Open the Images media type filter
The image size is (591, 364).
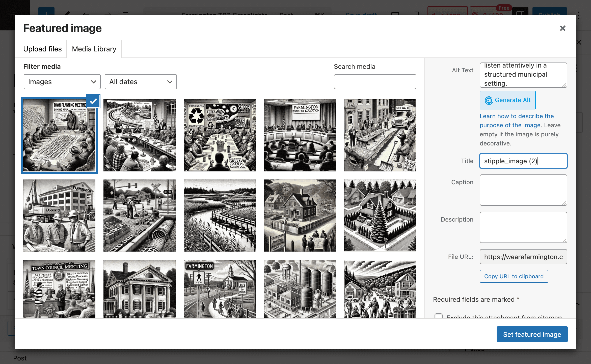(x=62, y=82)
